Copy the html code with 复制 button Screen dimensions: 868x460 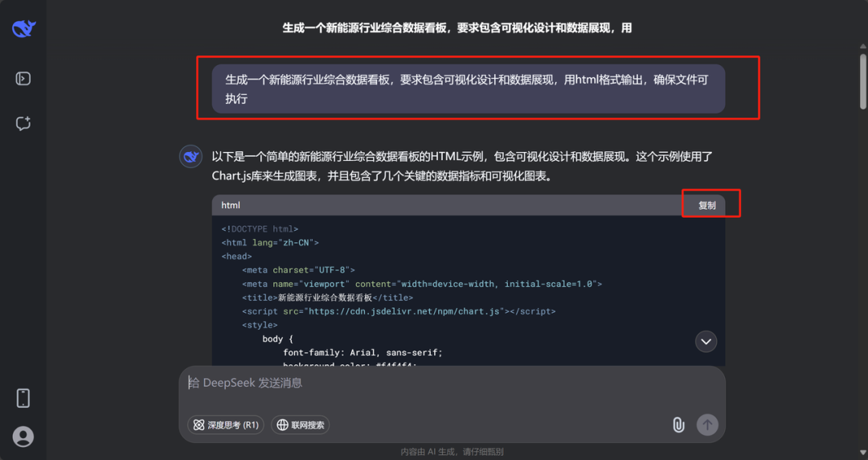(707, 206)
